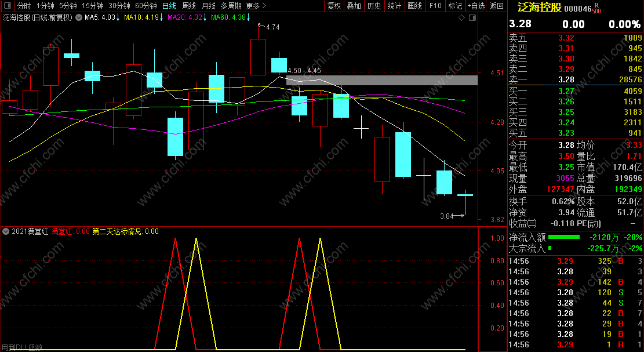Screen dimensions: 644x352
Task: Select the gray 4.50 - 4.45 gap band
Action: (382, 80)
